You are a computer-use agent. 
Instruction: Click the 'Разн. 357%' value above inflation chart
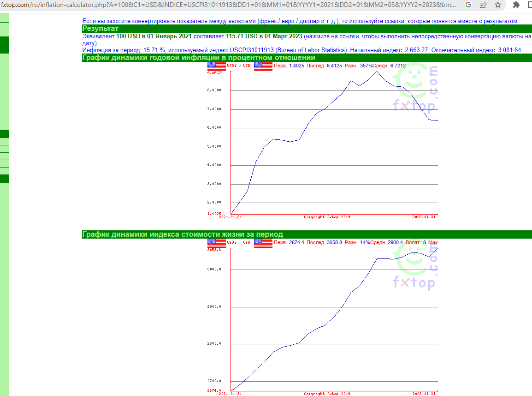[x=359, y=66]
